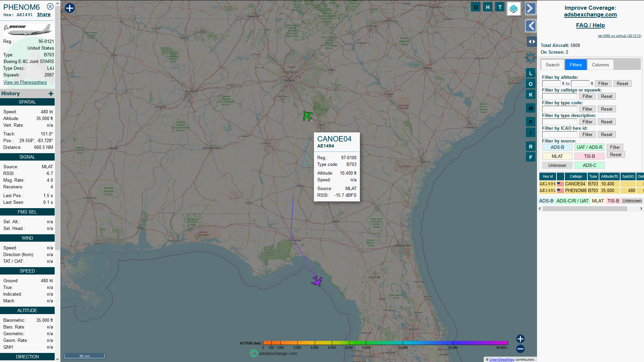This screenshot has width=644, height=362.
Task: Switch to the Filters tab
Action: click(576, 65)
